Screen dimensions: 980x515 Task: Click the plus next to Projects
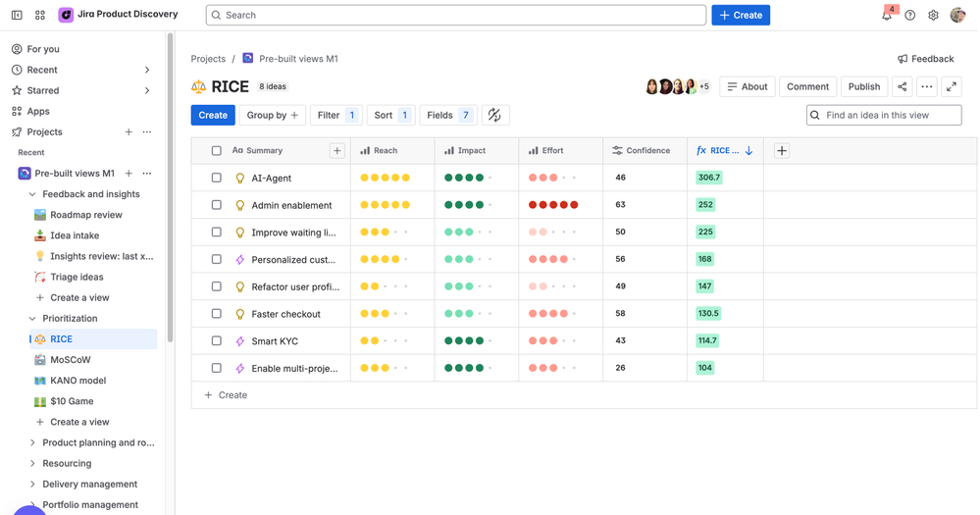click(x=129, y=131)
